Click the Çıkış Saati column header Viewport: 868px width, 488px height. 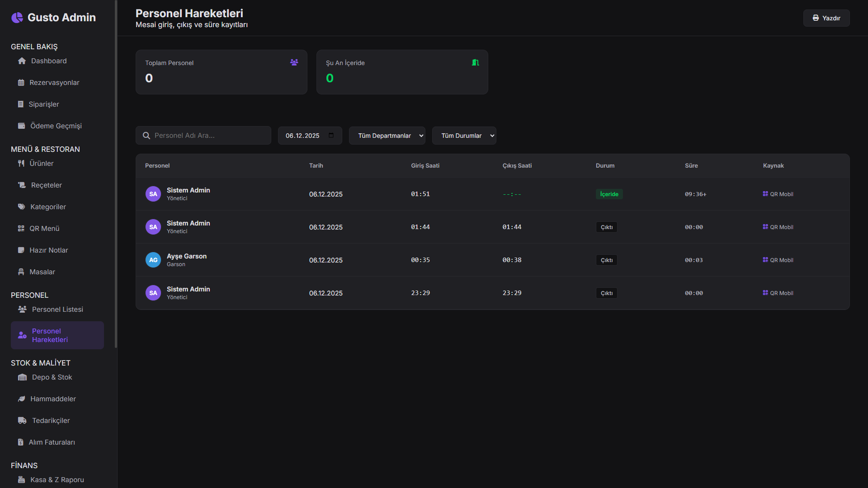point(517,166)
